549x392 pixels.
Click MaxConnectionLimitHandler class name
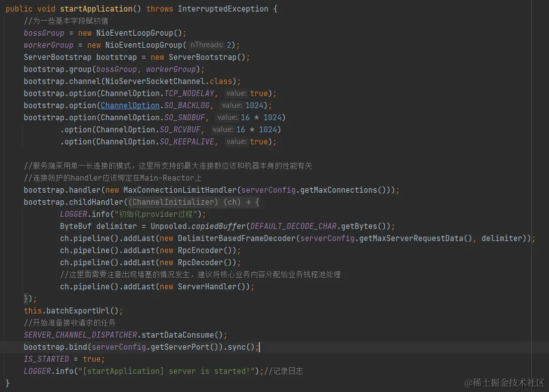180,190
